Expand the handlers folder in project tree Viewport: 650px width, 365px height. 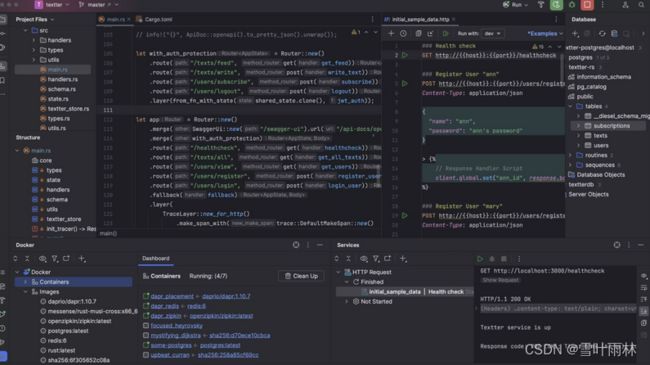(x=34, y=40)
